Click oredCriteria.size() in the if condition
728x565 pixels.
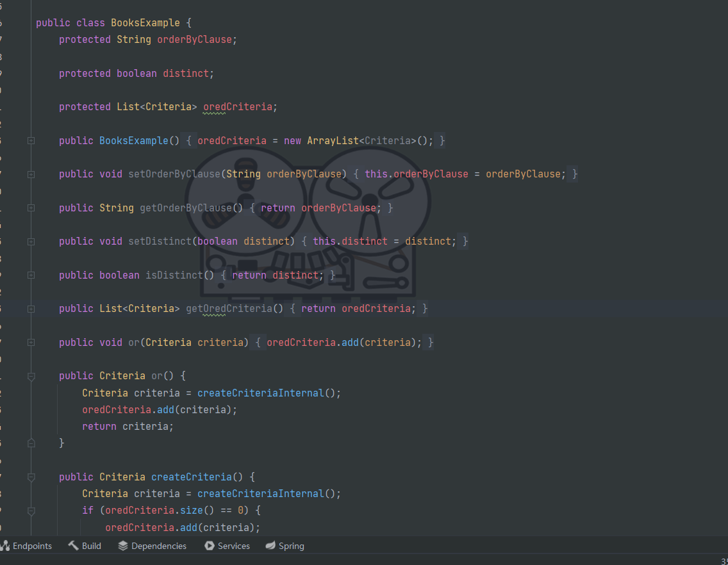tap(160, 511)
